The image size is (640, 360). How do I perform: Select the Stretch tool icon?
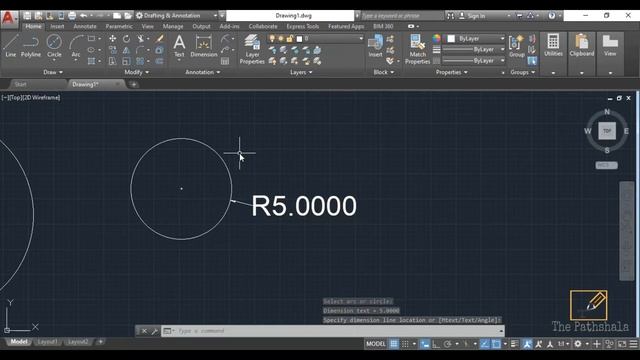pyautogui.click(x=113, y=61)
